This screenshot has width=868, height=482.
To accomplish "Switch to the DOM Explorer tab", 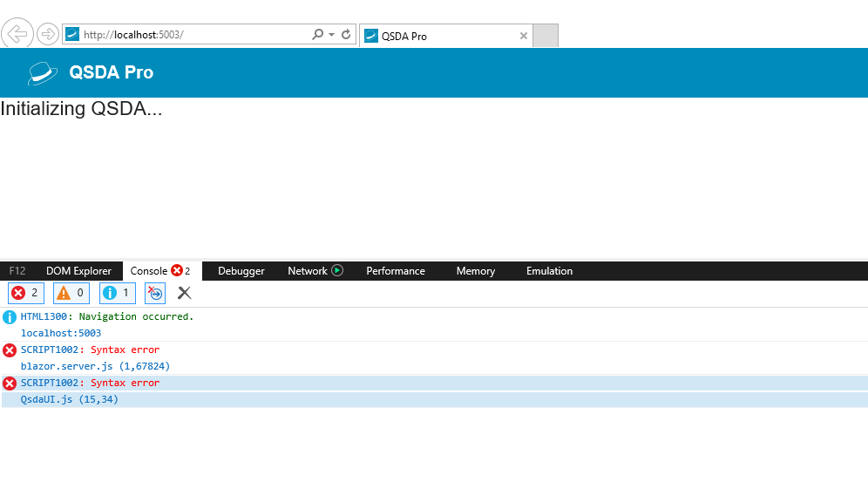I will click(78, 271).
